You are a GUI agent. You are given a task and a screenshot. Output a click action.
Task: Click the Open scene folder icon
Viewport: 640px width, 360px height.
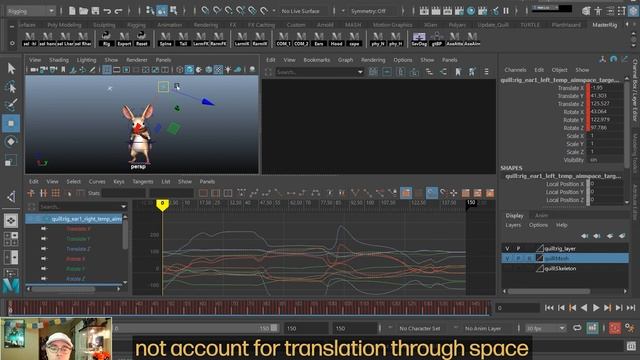point(84,11)
